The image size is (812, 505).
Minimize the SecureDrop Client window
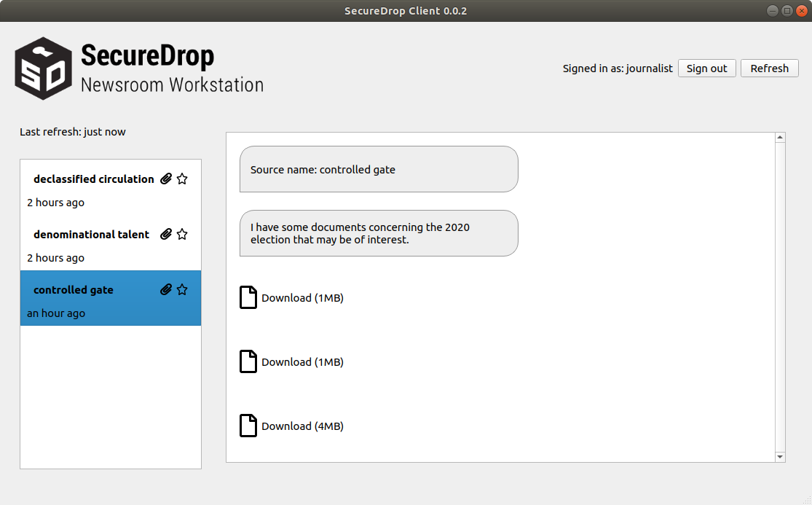click(772, 11)
